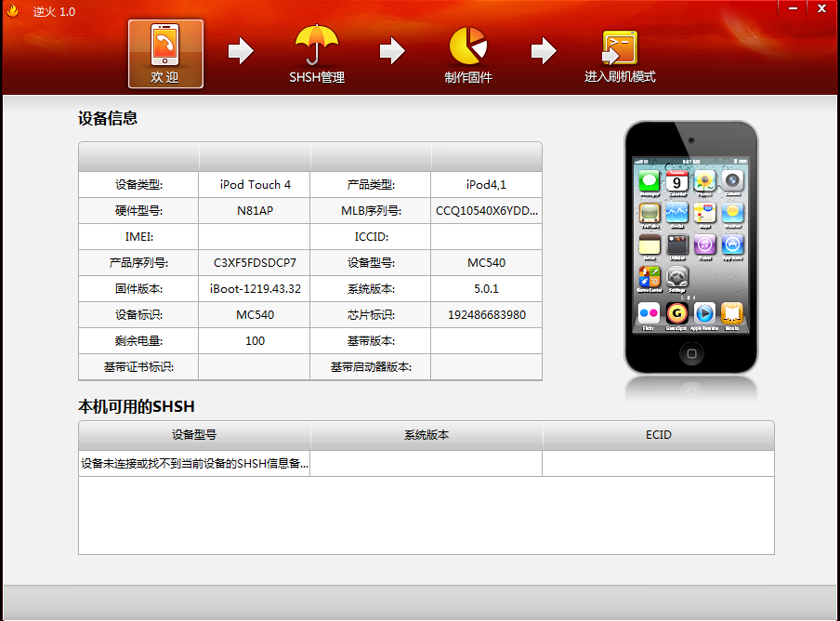The image size is (840, 621).
Task: Click the MLB序列号 label
Action: pyautogui.click(x=371, y=211)
